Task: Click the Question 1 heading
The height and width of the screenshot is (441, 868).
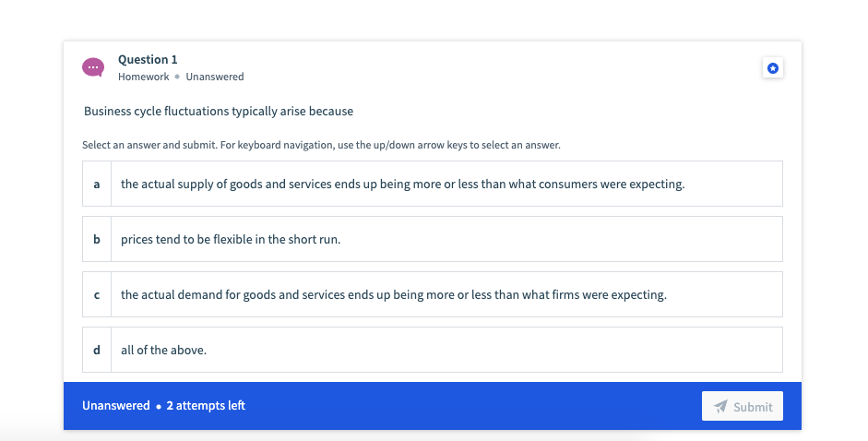Action: click(148, 59)
